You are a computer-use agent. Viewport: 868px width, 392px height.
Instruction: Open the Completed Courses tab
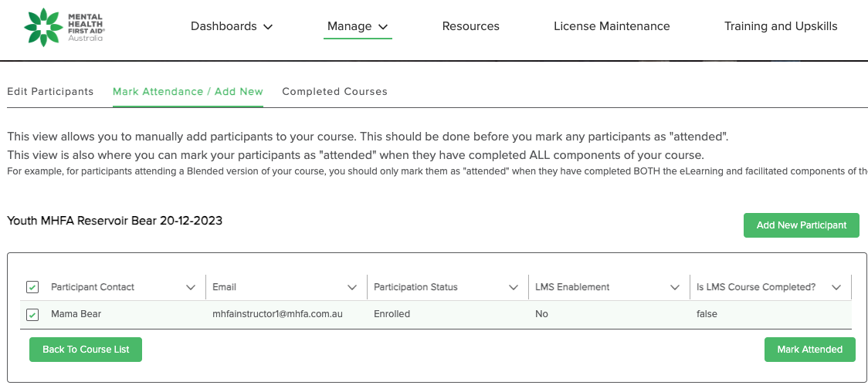tap(334, 91)
